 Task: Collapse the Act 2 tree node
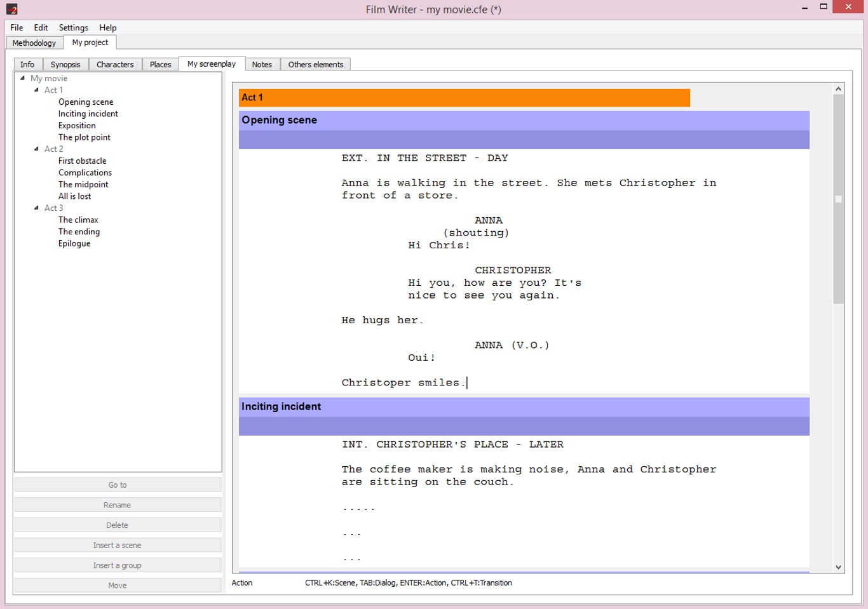coord(36,149)
